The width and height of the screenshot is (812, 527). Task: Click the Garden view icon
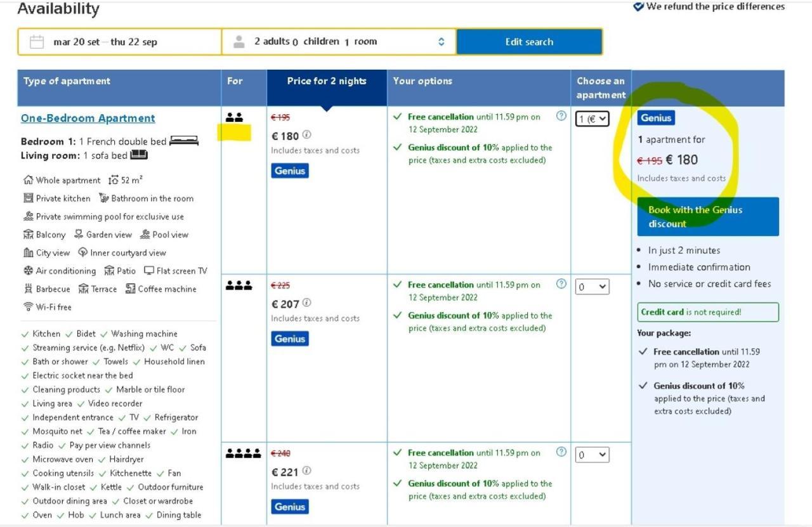[x=79, y=234]
